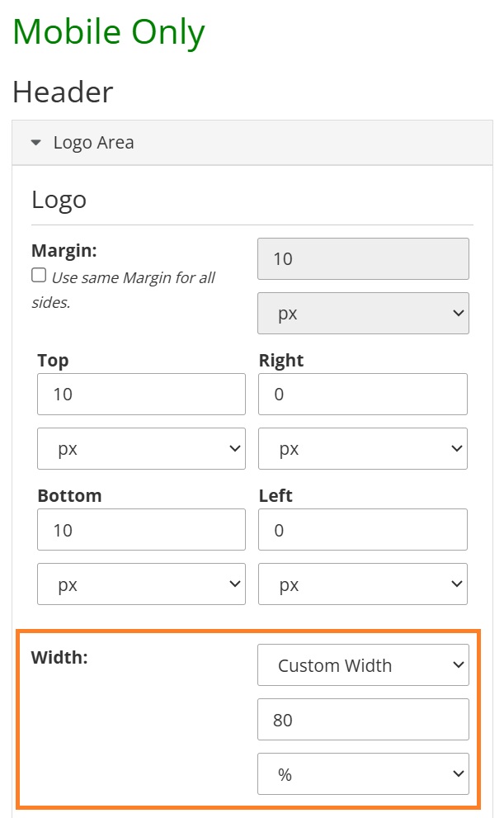This screenshot has height=818, width=504.
Task: Open the Bottom margin unit dropdown
Action: [141, 584]
